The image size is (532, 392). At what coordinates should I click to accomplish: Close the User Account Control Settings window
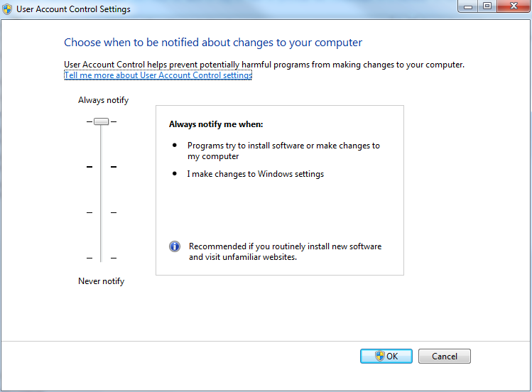[x=514, y=6]
